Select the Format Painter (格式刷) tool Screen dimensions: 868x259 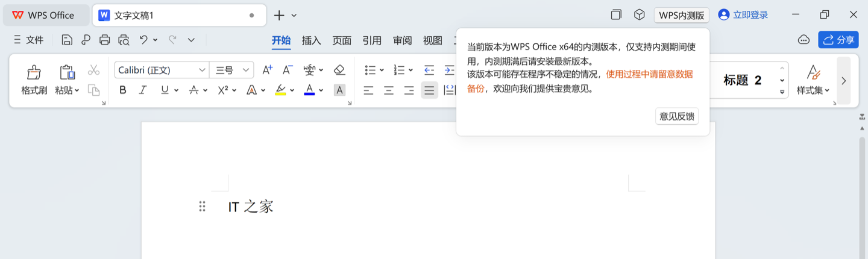pyautogui.click(x=34, y=81)
